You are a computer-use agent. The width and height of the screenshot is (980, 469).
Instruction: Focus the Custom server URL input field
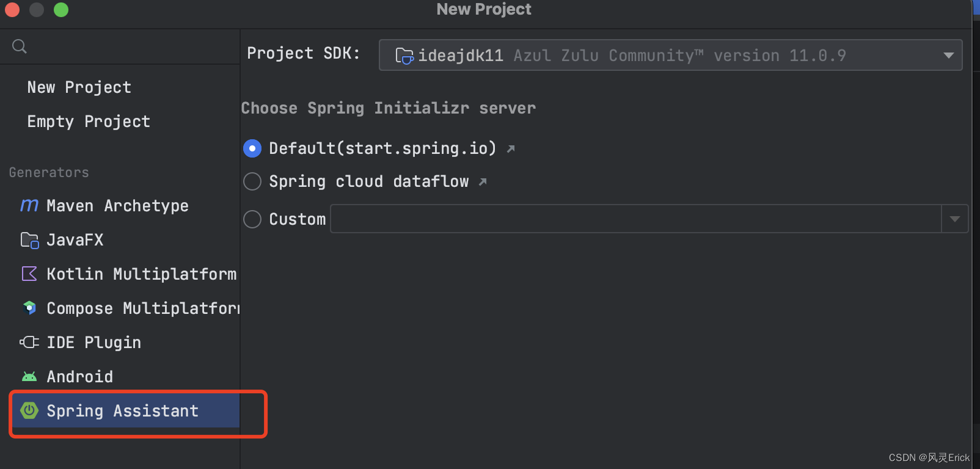pos(635,219)
